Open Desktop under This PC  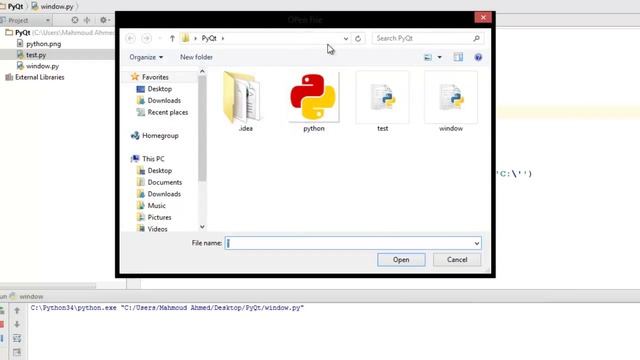pyautogui.click(x=160, y=171)
